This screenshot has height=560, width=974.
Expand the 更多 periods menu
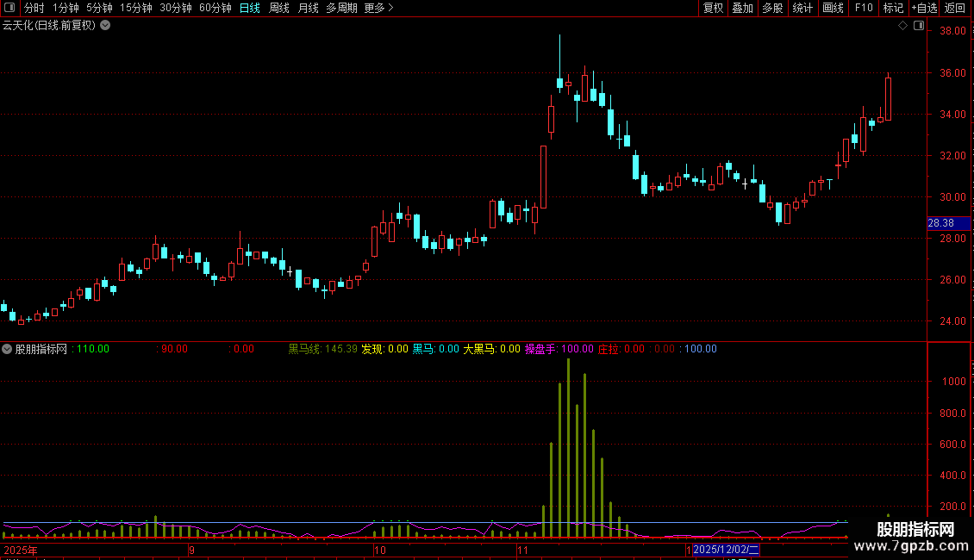[378, 8]
